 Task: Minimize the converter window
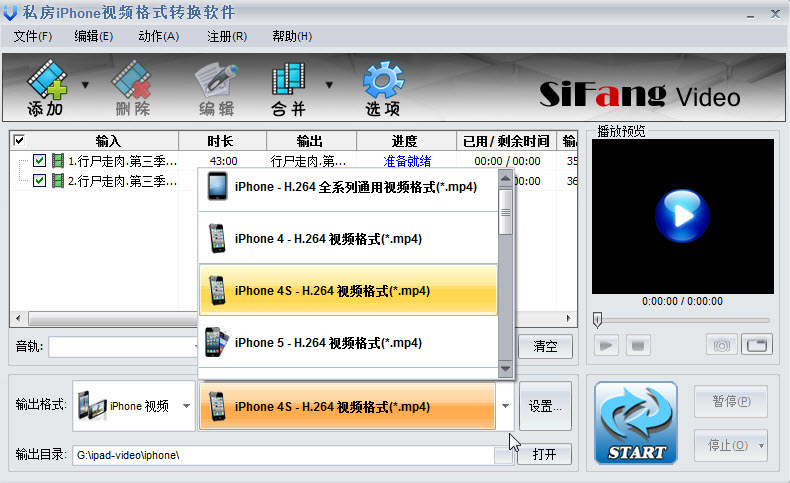pyautogui.click(x=751, y=15)
